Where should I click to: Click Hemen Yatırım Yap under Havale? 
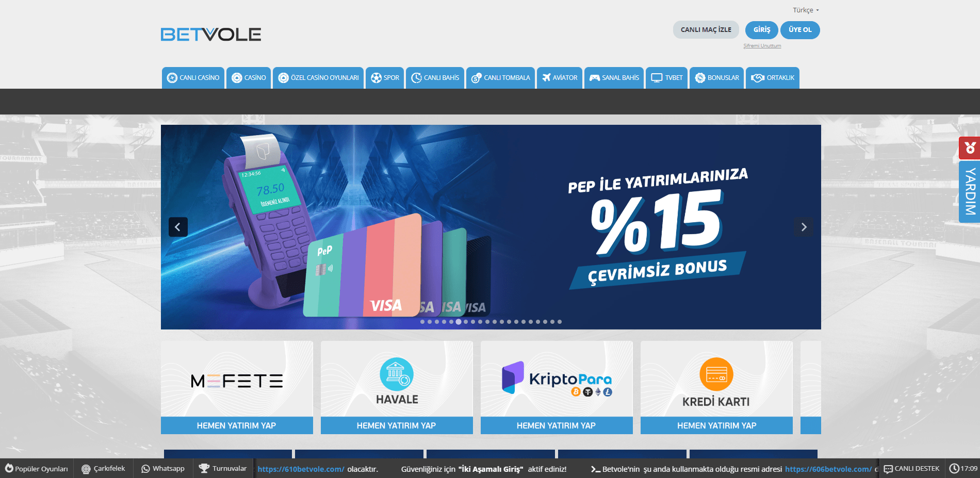tap(397, 425)
